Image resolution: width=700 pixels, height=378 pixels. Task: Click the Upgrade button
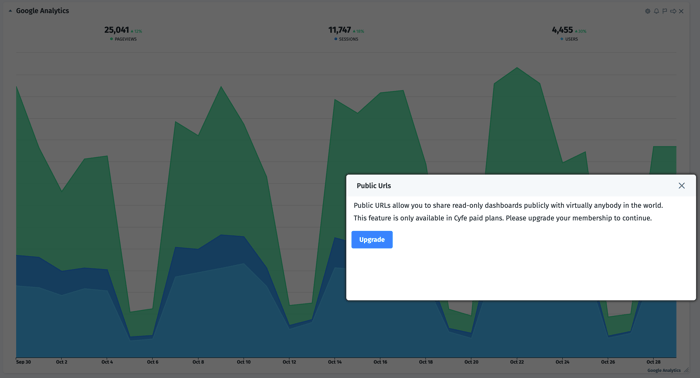click(x=372, y=240)
